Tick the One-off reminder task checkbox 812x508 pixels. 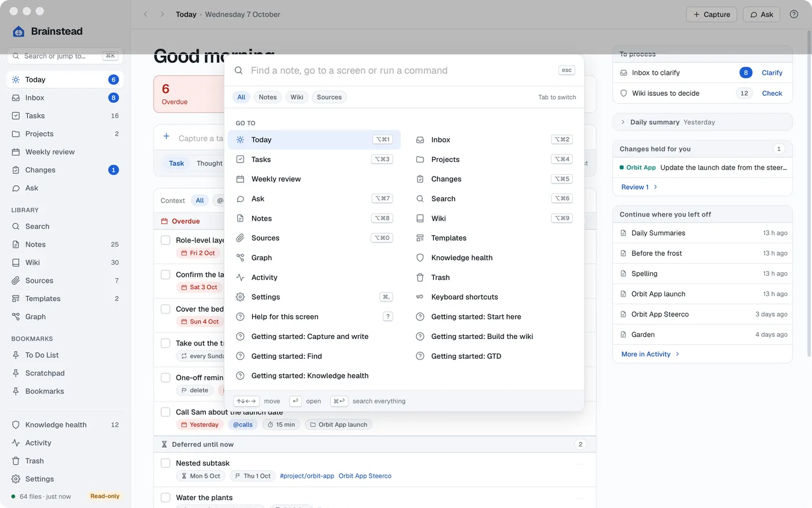point(165,377)
